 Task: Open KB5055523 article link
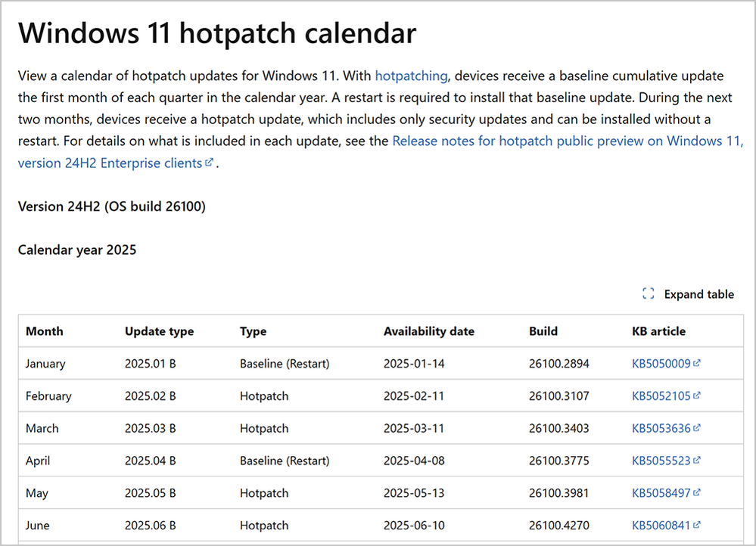click(661, 461)
